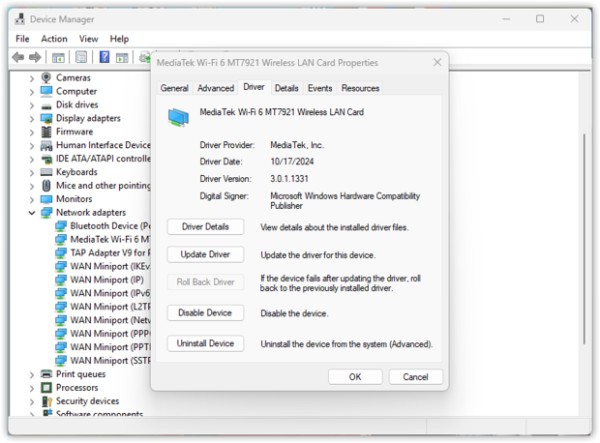Viewport: 600px width, 443px height.
Task: Select the Security devices icon
Action: (x=46, y=401)
